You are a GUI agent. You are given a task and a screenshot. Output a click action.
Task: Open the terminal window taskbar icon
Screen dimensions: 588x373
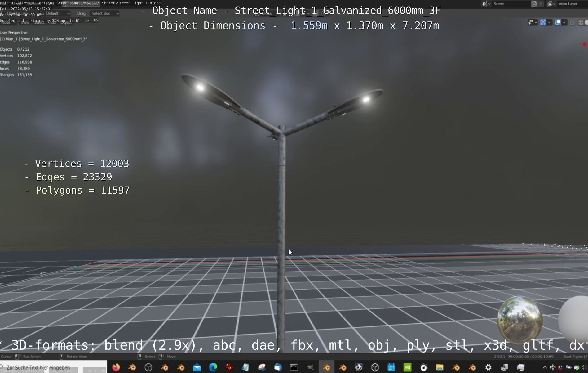(x=294, y=367)
